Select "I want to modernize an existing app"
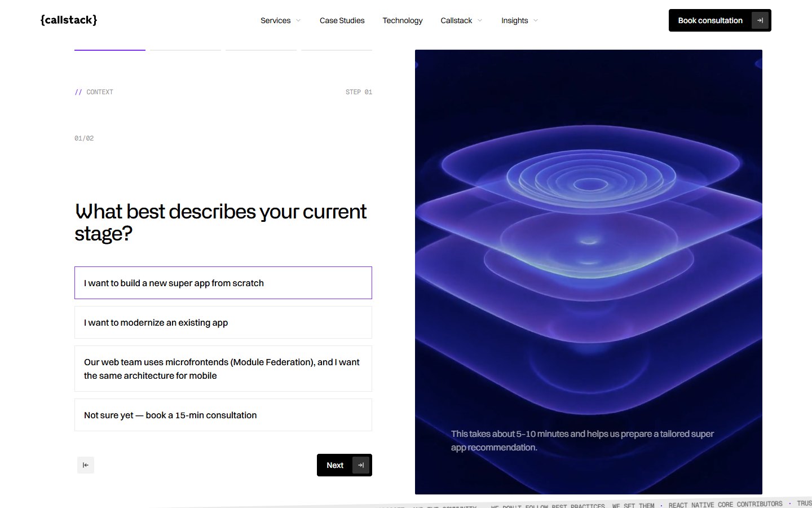Viewport: 812px width, 508px height. pyautogui.click(x=223, y=322)
